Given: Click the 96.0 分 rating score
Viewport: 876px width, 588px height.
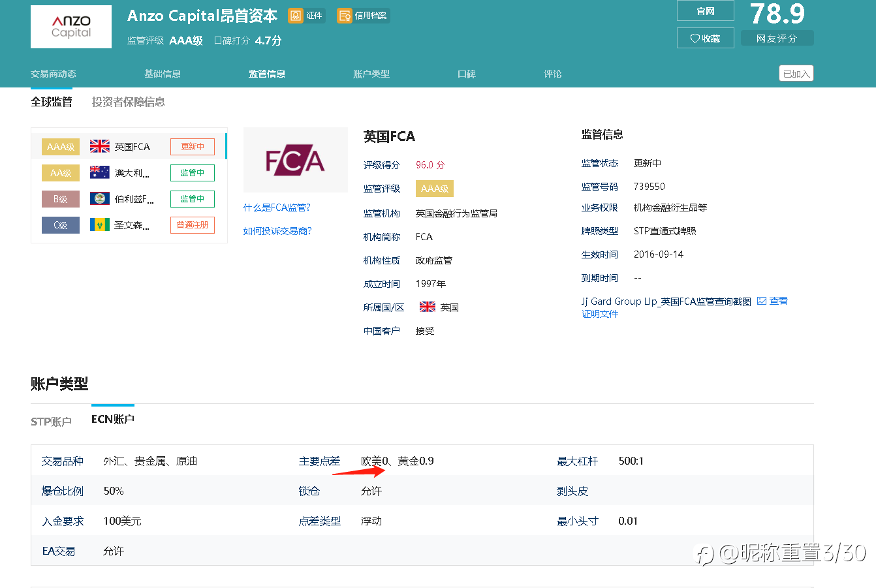Looking at the screenshot, I should click(x=430, y=165).
